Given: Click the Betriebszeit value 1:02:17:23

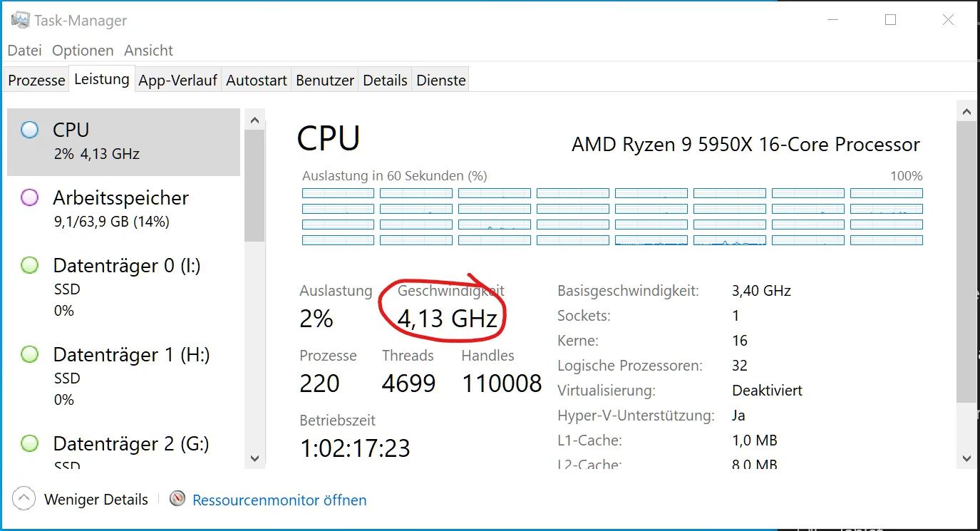Looking at the screenshot, I should click(x=355, y=448).
